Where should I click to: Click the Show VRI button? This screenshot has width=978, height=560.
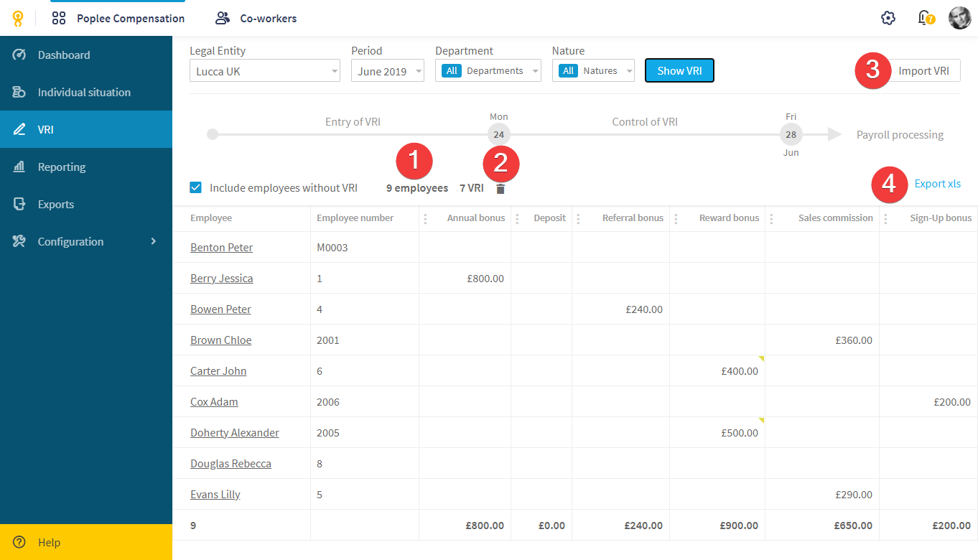point(679,70)
